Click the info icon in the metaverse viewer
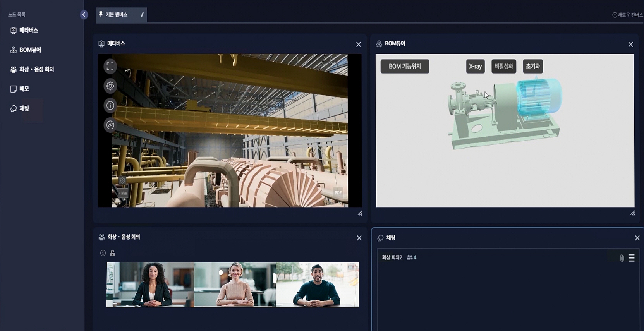The width and height of the screenshot is (644, 331). coord(110,105)
